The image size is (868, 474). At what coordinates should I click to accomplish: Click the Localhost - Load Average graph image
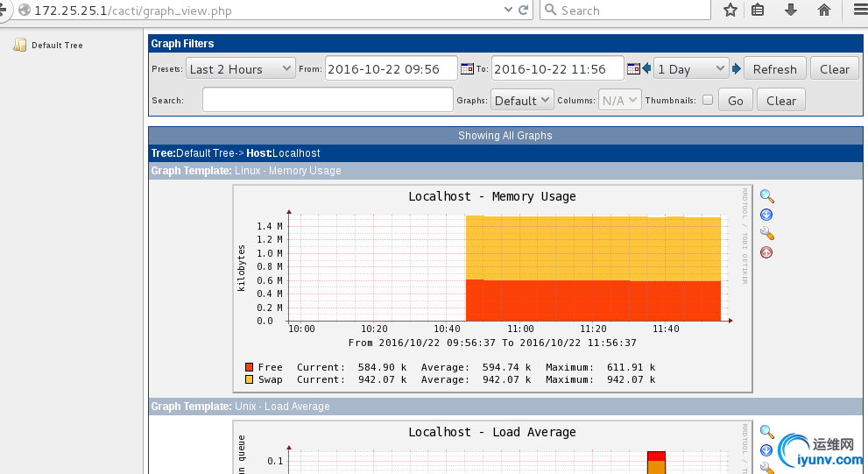coord(492,448)
